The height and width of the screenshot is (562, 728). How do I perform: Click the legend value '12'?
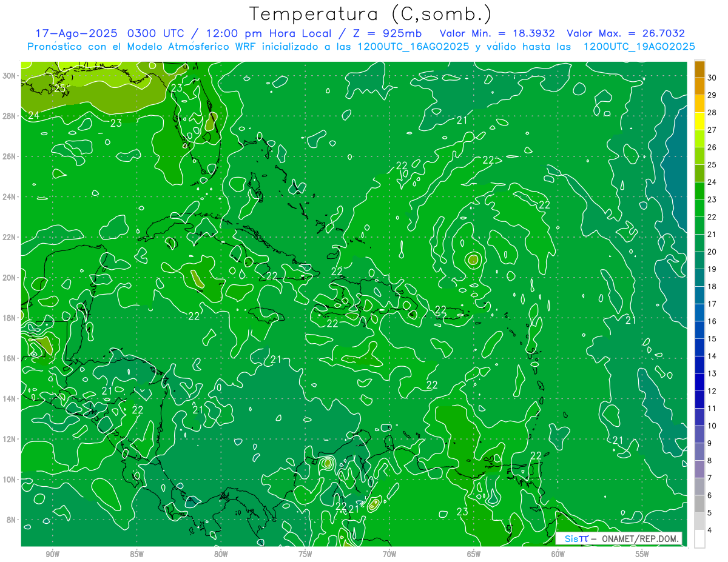tap(712, 391)
